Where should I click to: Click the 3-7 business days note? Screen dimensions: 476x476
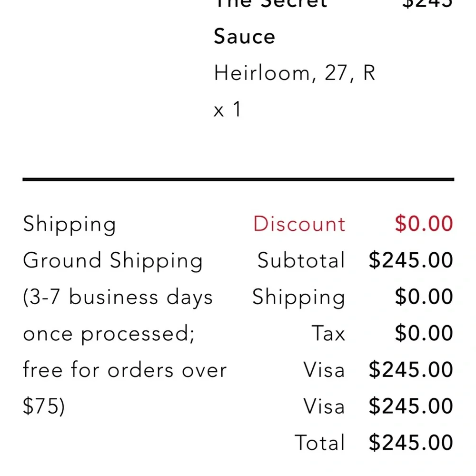(x=118, y=297)
